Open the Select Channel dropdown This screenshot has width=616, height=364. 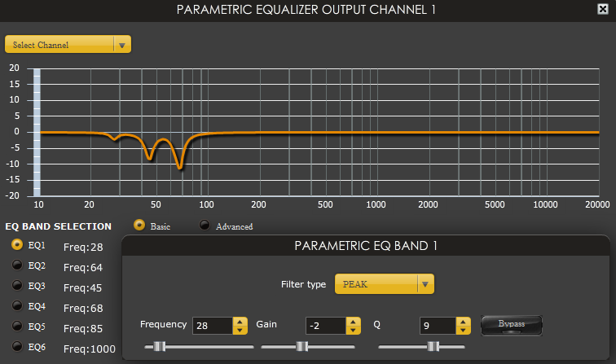[x=68, y=44]
